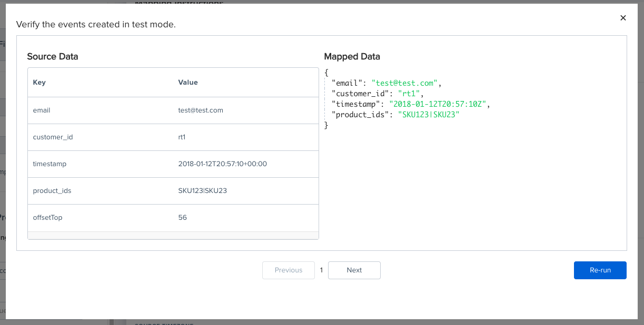The width and height of the screenshot is (644, 325).
Task: Select the email key cell
Action: pos(100,110)
